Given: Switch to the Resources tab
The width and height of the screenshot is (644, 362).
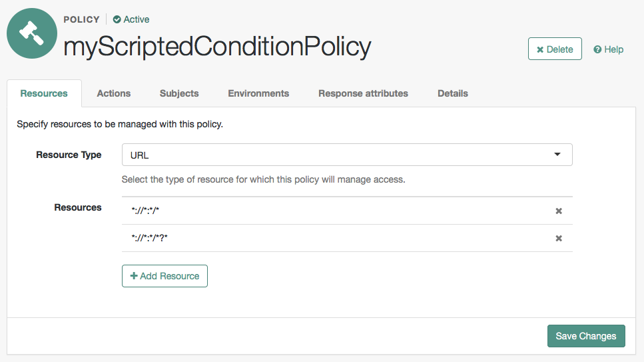Looking at the screenshot, I should pyautogui.click(x=44, y=93).
